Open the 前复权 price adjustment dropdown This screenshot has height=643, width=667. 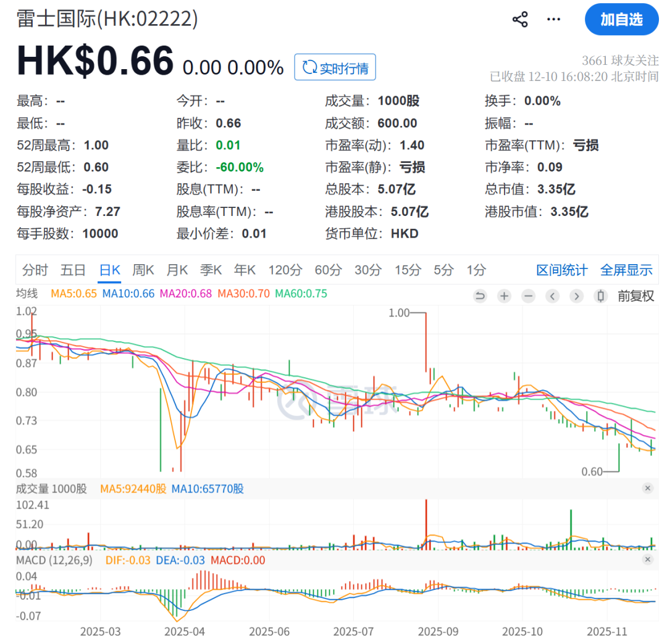pyautogui.click(x=635, y=295)
